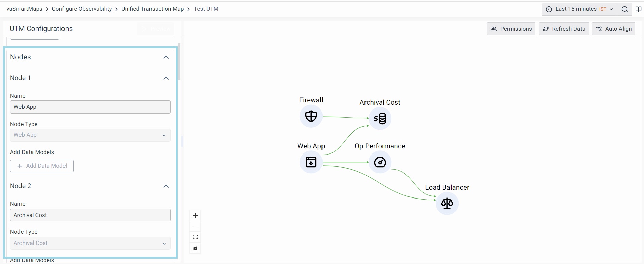Click the Firewall shield node icon
The height and width of the screenshot is (264, 644).
click(311, 116)
